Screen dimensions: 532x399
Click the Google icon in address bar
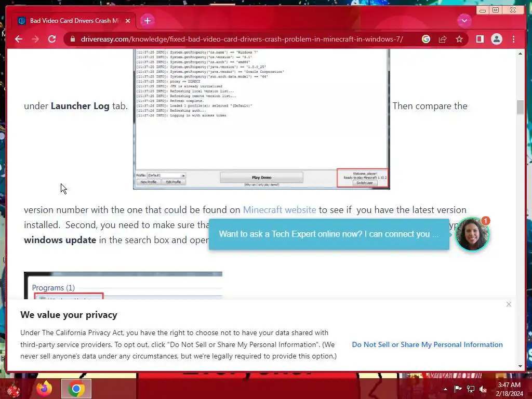[x=426, y=39]
